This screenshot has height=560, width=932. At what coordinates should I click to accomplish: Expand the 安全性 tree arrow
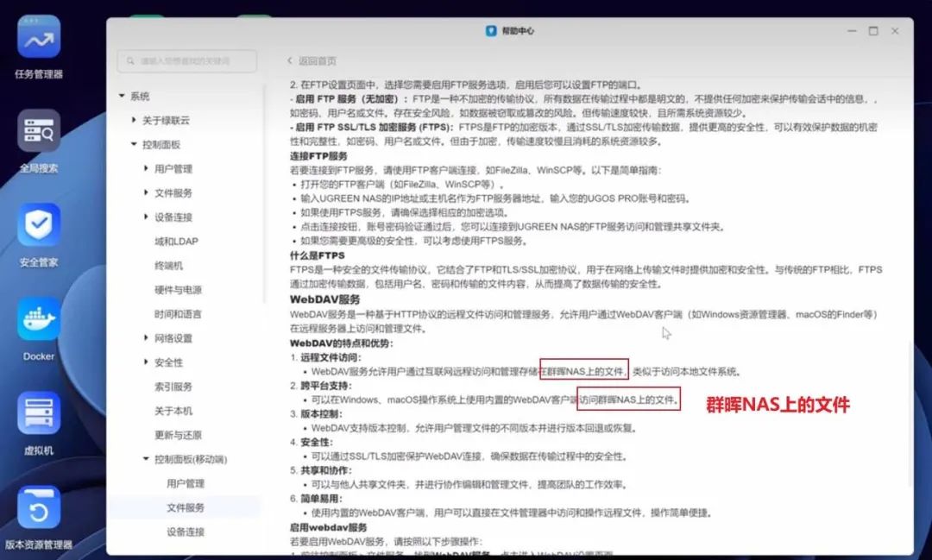pyautogui.click(x=146, y=362)
